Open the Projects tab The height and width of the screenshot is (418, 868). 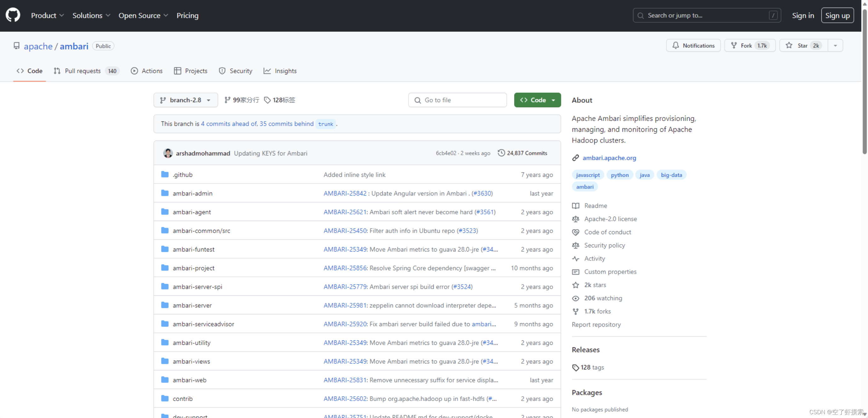pyautogui.click(x=190, y=71)
